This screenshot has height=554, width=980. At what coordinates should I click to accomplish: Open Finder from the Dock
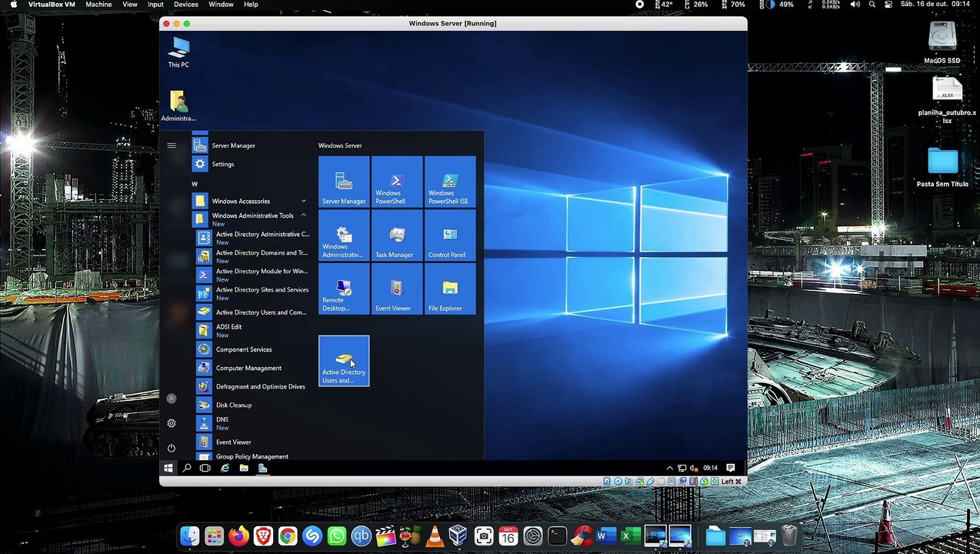pyautogui.click(x=189, y=536)
